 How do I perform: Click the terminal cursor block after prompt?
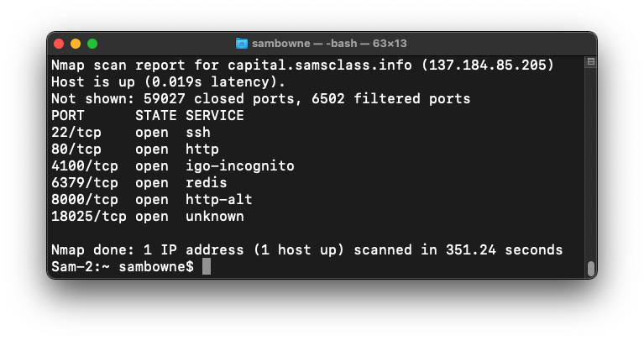tap(207, 267)
